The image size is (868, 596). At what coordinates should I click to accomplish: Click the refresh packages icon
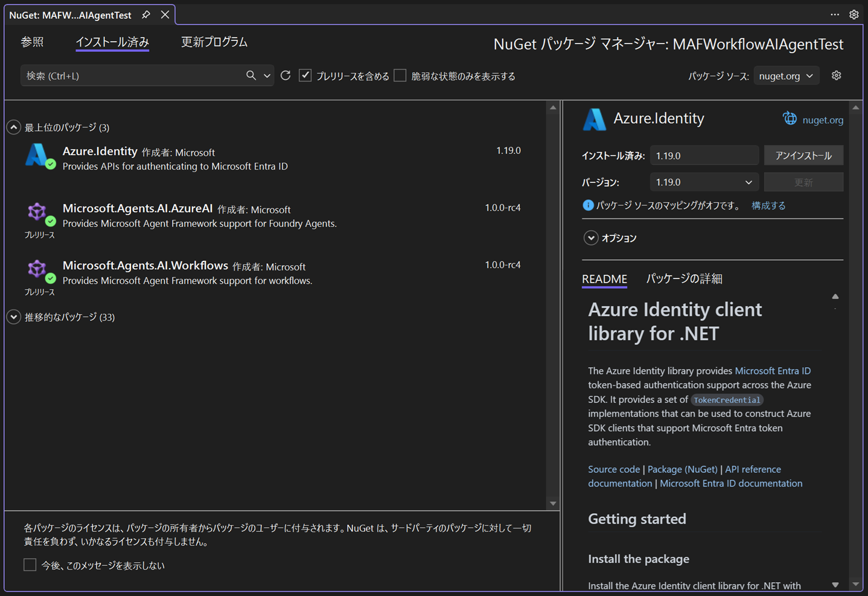pos(286,75)
